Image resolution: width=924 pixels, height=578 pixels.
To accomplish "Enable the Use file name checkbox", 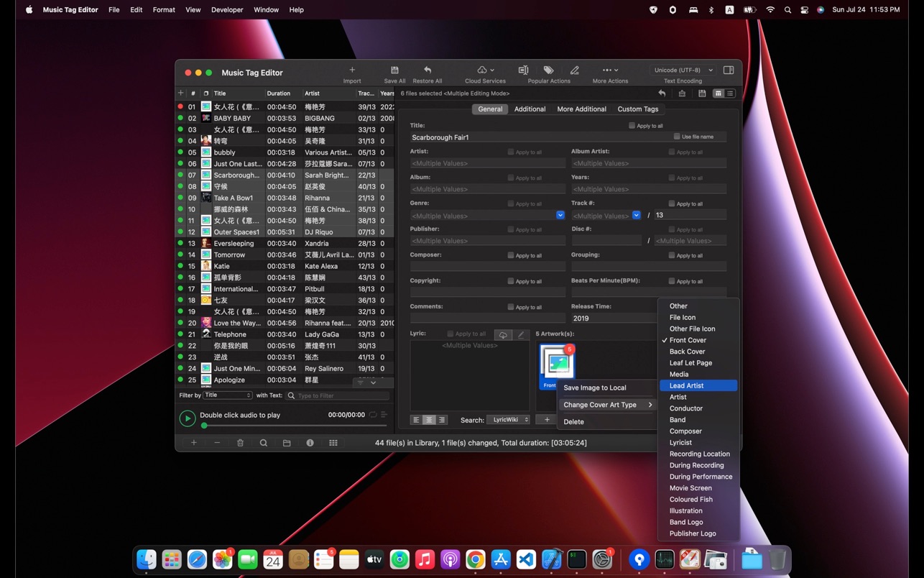I will [x=677, y=137].
